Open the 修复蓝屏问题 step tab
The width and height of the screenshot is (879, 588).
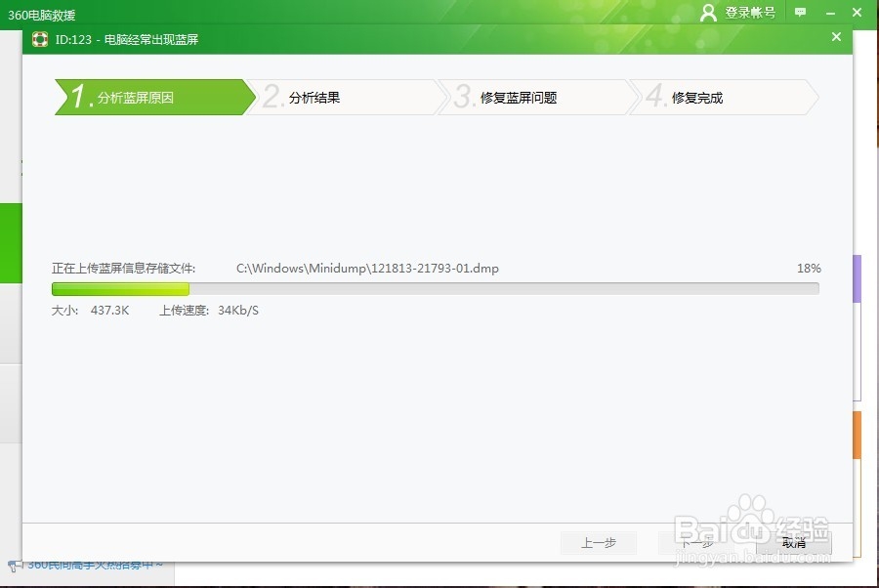click(518, 97)
